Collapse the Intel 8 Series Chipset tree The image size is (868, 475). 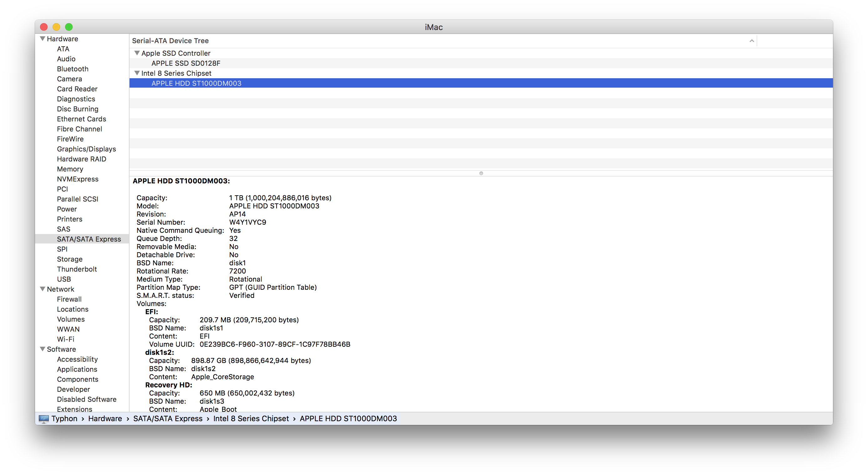click(x=137, y=73)
